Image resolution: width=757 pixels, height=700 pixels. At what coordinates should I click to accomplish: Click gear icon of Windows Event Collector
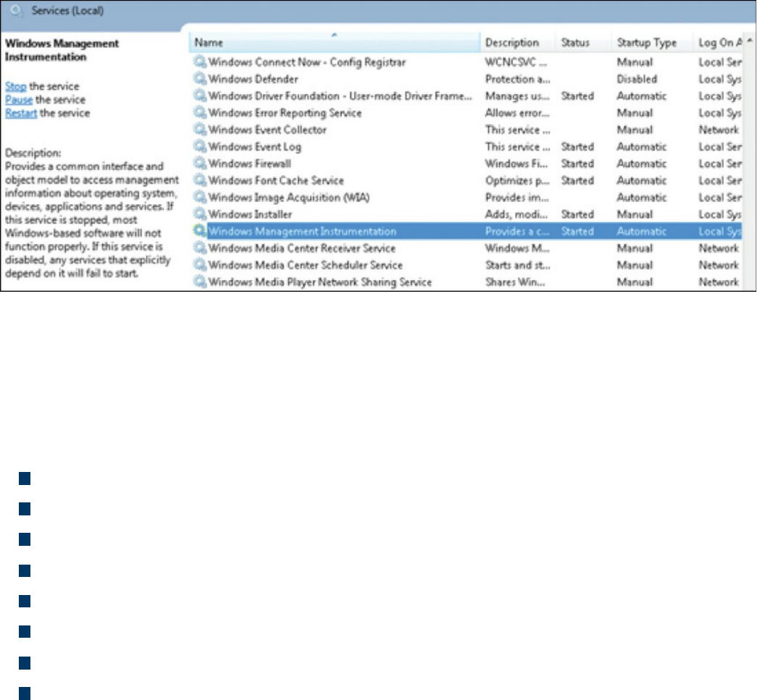point(199,130)
